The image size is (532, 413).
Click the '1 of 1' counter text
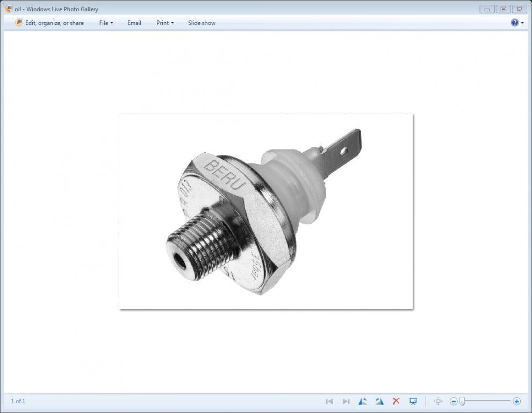18,401
